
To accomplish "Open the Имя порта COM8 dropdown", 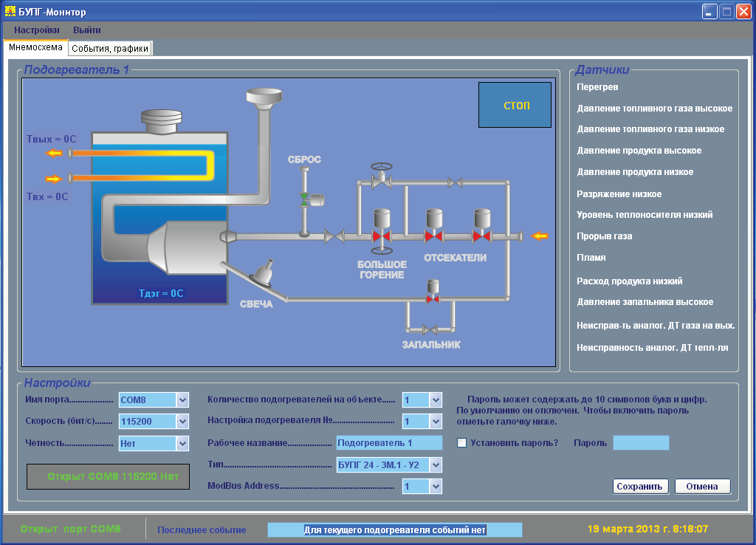I will (182, 400).
